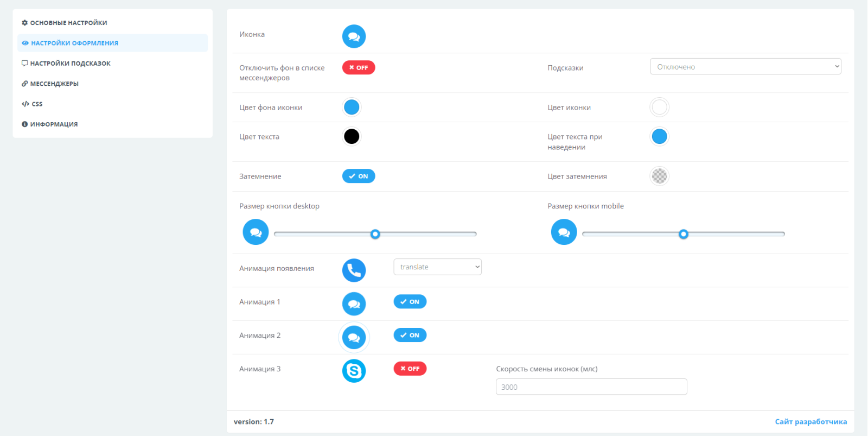Go to Настройки подсказок section
The height and width of the screenshot is (436, 868).
pyautogui.click(x=112, y=63)
